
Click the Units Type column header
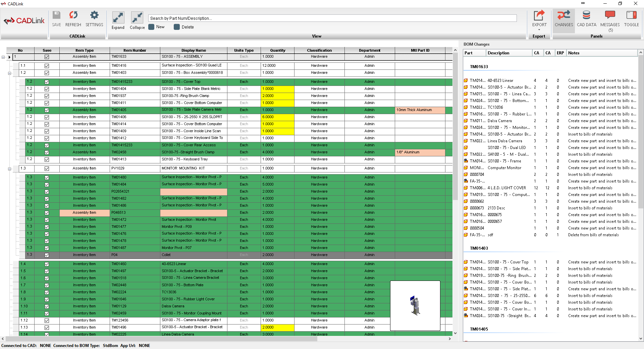[244, 50]
